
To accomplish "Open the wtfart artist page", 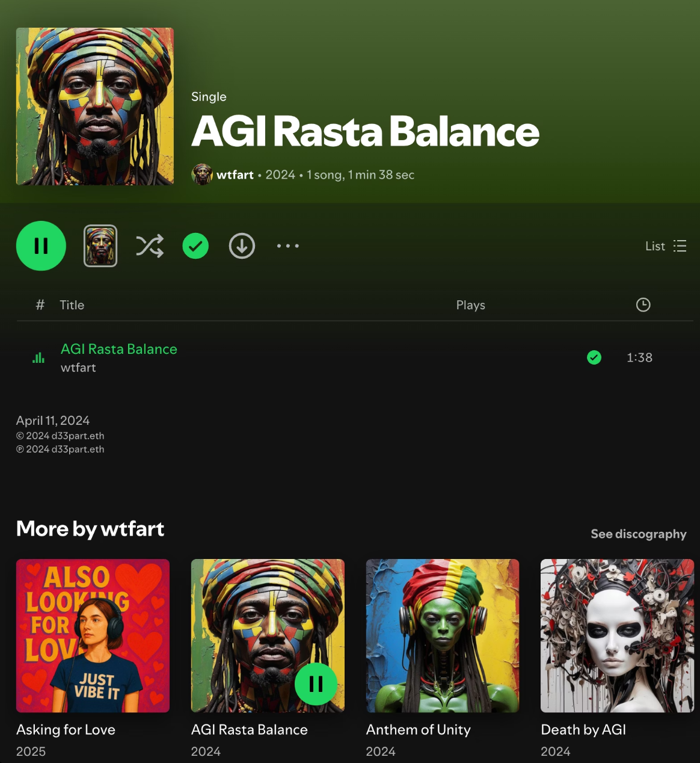I will (235, 175).
